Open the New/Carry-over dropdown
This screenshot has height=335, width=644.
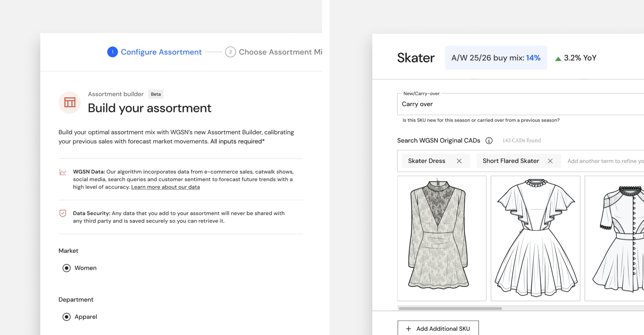521,104
